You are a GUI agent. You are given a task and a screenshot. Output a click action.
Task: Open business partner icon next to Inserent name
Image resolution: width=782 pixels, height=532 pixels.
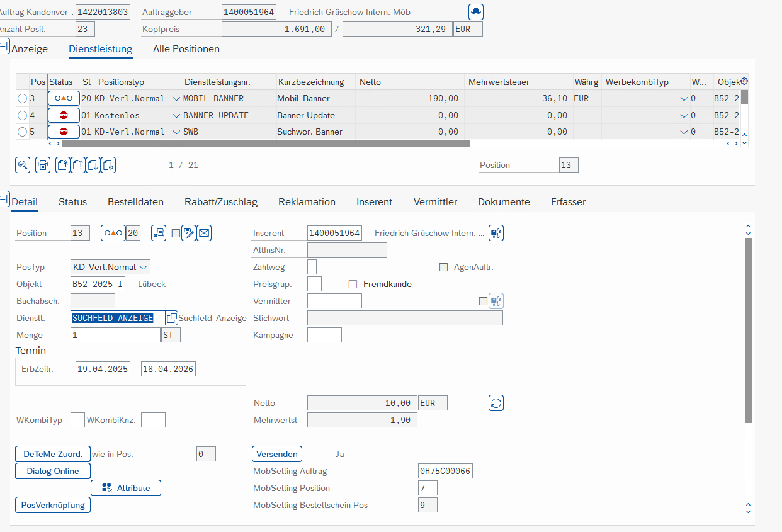click(497, 233)
